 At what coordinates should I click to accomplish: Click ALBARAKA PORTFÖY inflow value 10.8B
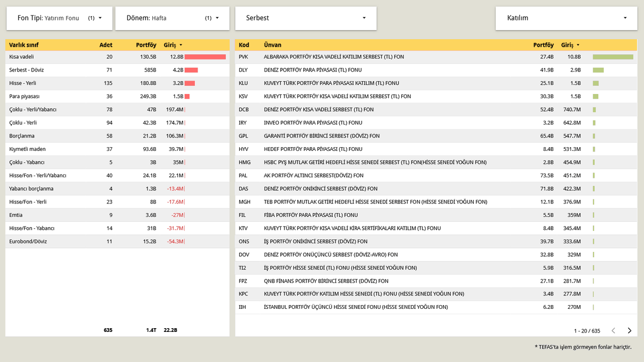(574, 57)
